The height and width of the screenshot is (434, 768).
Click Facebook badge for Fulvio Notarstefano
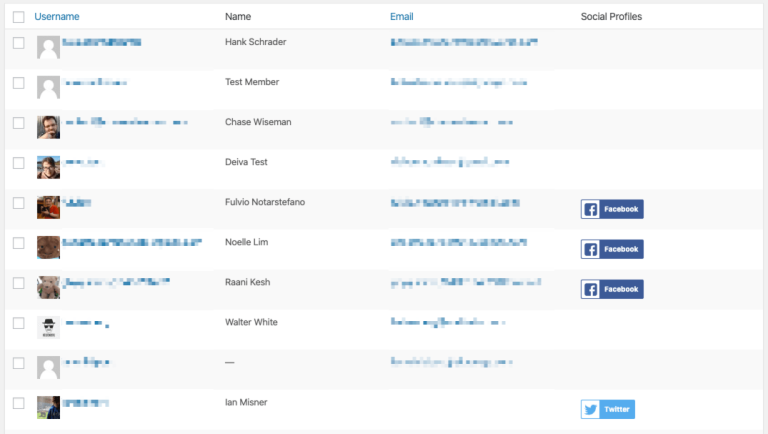[612, 209]
